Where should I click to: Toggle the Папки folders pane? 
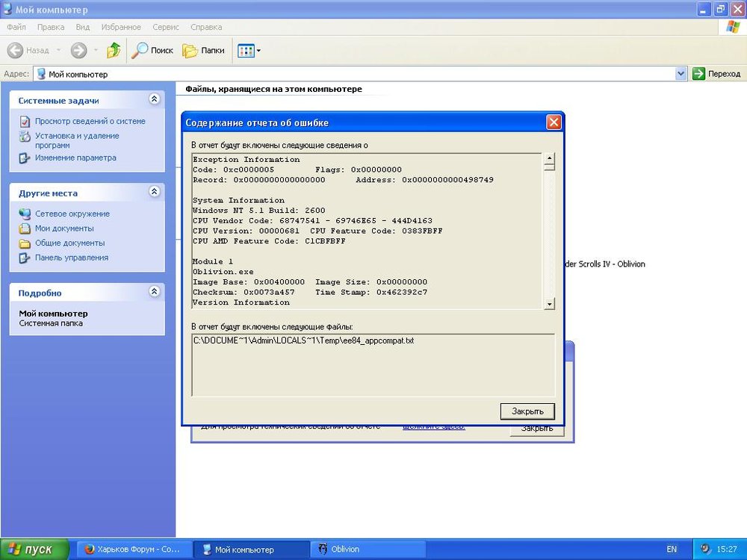(x=203, y=50)
